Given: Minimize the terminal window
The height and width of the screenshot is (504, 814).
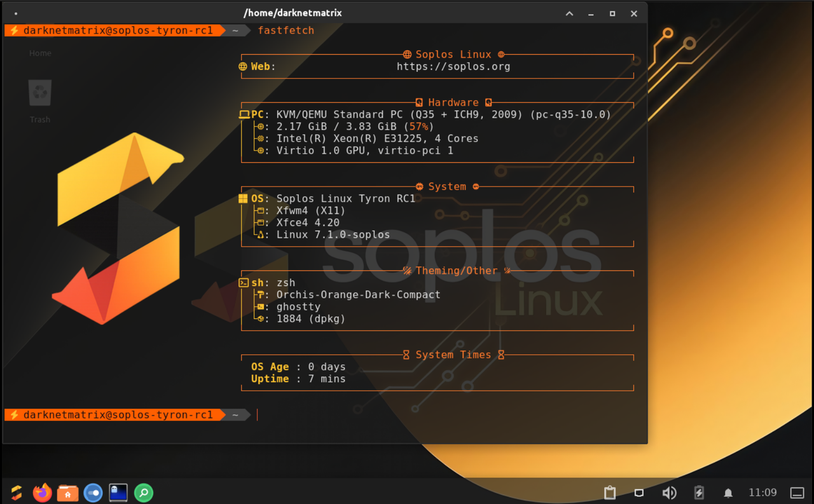Looking at the screenshot, I should point(591,13).
